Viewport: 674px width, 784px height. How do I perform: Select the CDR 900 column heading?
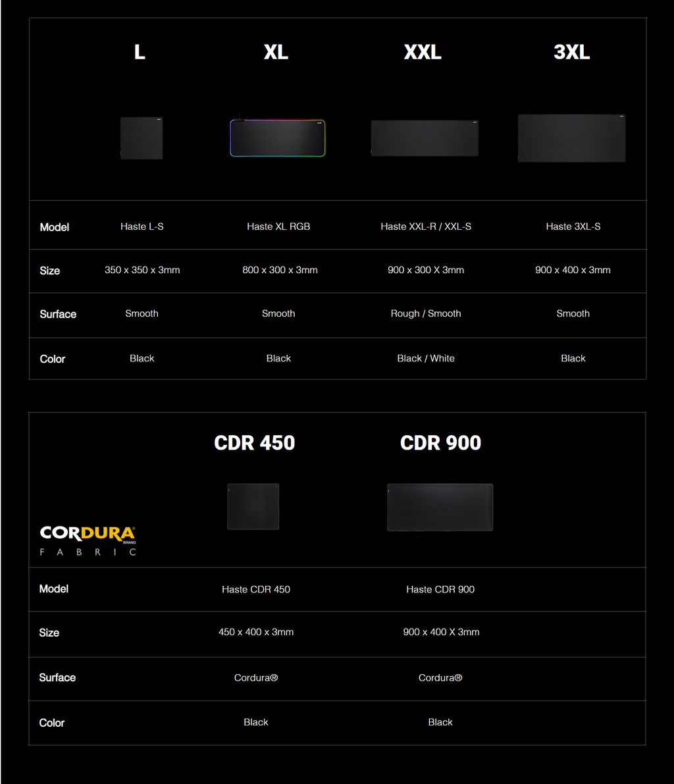click(x=440, y=442)
